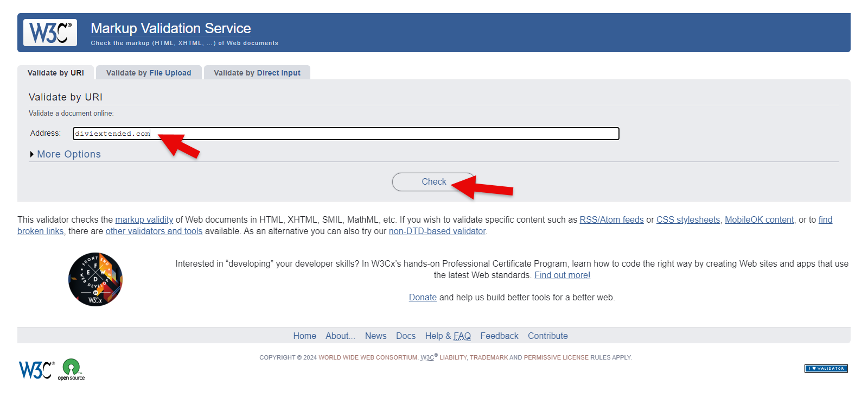The width and height of the screenshot is (868, 403).
Task: Click the Donate link
Action: click(x=423, y=297)
